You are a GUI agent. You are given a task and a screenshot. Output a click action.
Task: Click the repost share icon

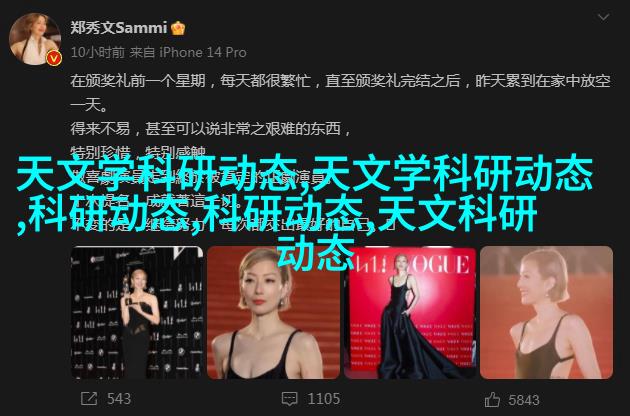tap(89, 399)
